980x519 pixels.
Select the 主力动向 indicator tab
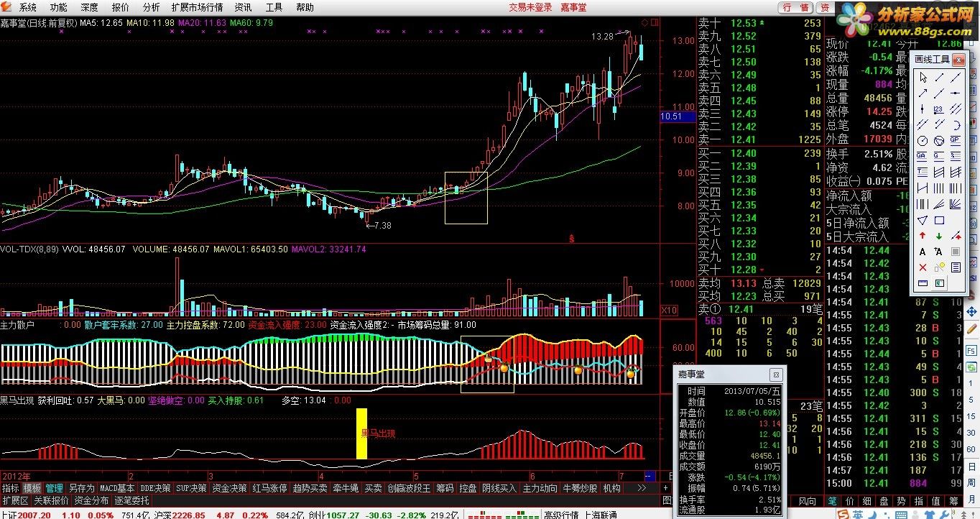coord(540,488)
